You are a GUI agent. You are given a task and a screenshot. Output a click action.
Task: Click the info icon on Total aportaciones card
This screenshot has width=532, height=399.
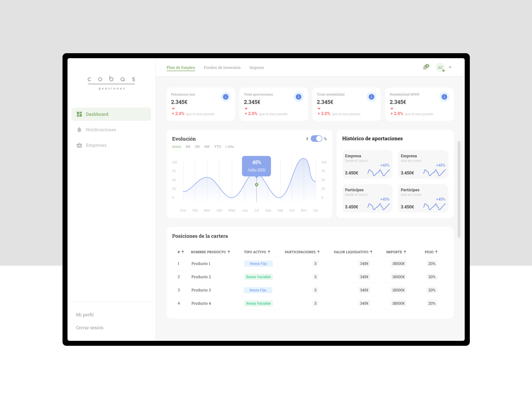(x=298, y=97)
